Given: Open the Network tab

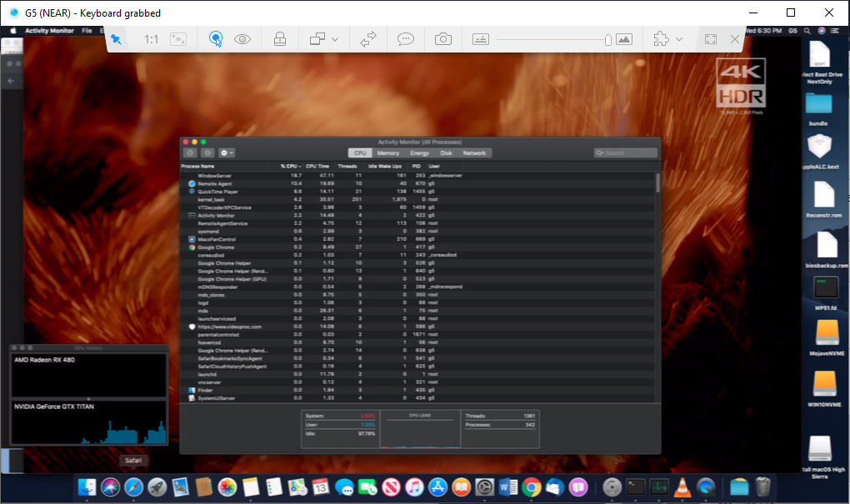Looking at the screenshot, I should coord(474,152).
